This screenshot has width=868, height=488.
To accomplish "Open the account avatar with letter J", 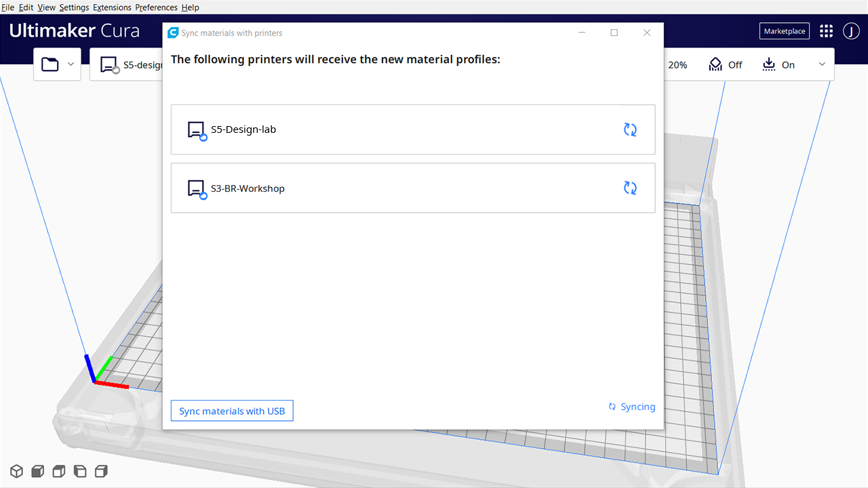I will (x=851, y=31).
